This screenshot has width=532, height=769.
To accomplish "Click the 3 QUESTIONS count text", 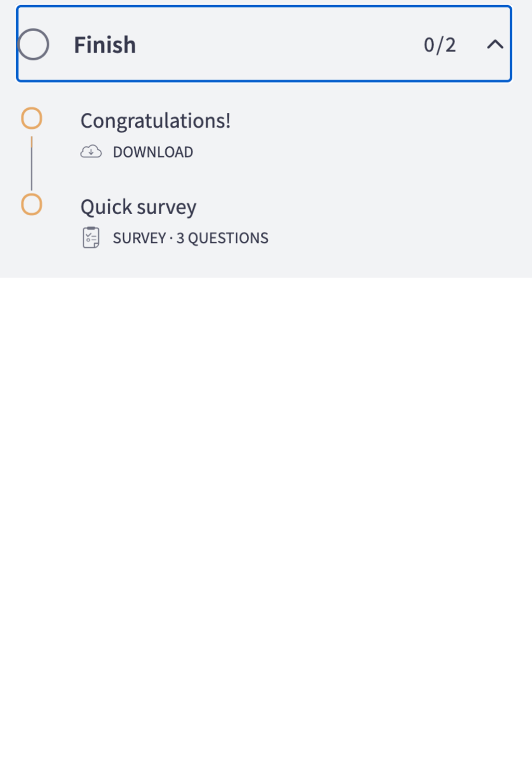I will 222,238.
